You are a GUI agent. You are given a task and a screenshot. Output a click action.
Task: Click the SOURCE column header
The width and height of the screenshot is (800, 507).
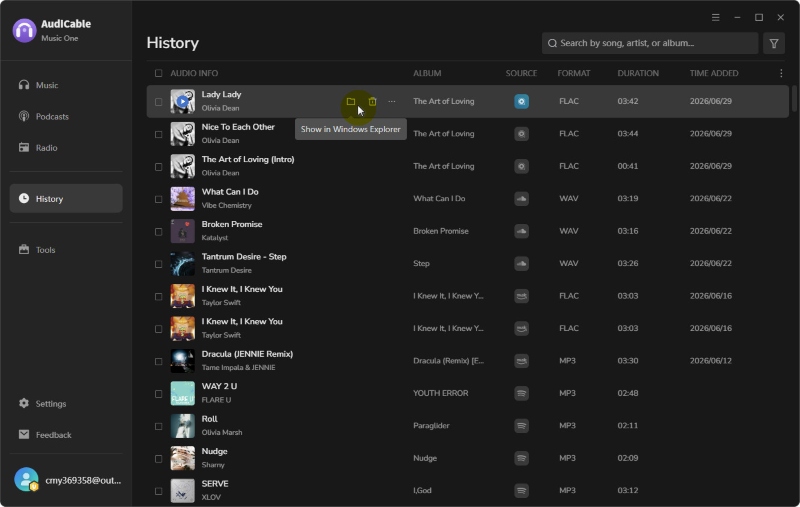[x=521, y=73]
